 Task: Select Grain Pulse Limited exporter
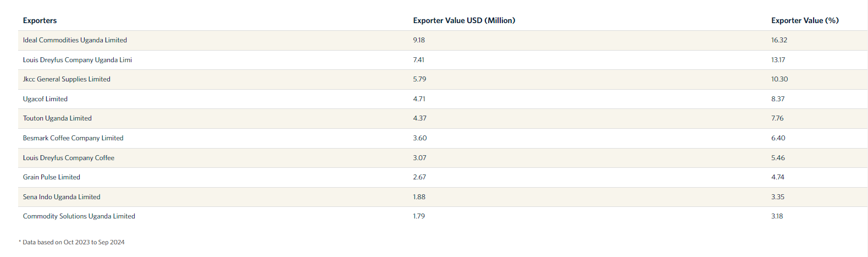(x=52, y=177)
